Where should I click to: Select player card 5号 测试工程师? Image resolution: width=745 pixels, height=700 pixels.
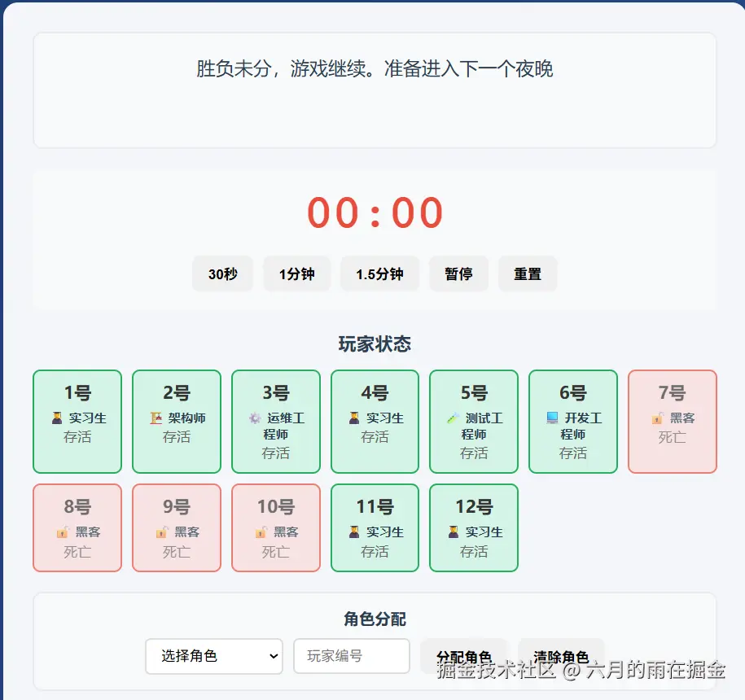(x=474, y=422)
